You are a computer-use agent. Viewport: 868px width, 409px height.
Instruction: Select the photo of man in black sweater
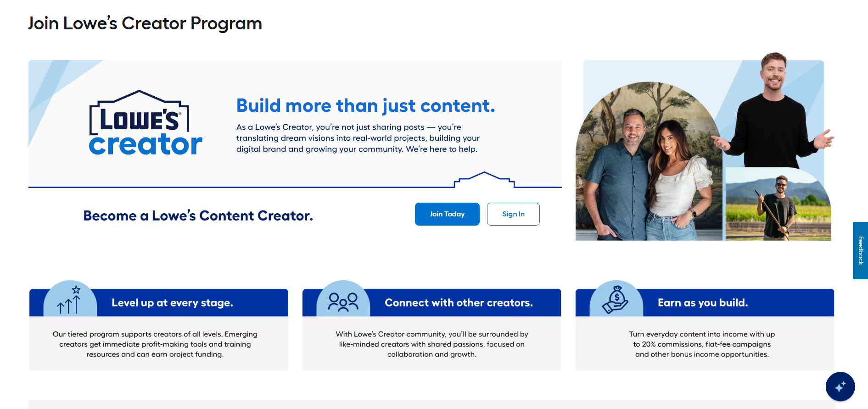coord(776,115)
